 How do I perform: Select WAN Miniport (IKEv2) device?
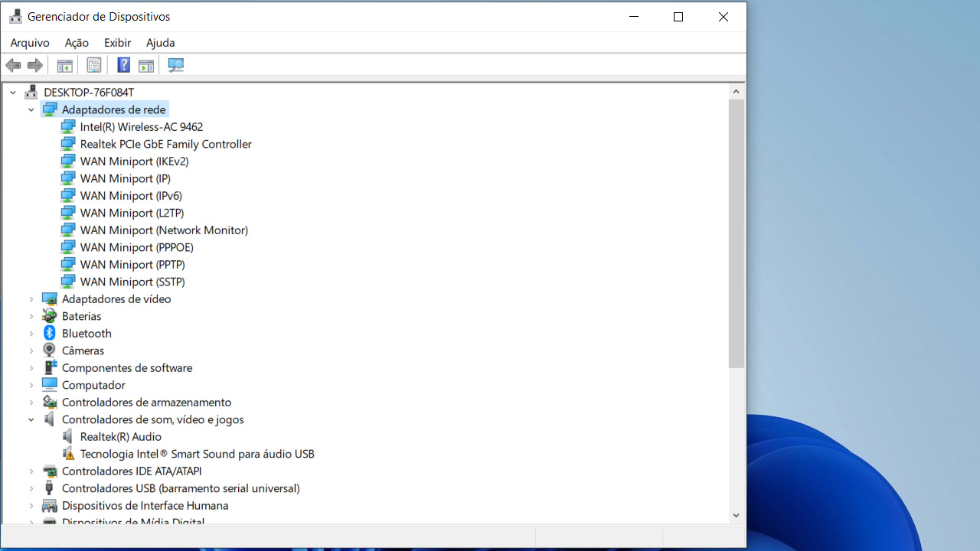(x=135, y=161)
